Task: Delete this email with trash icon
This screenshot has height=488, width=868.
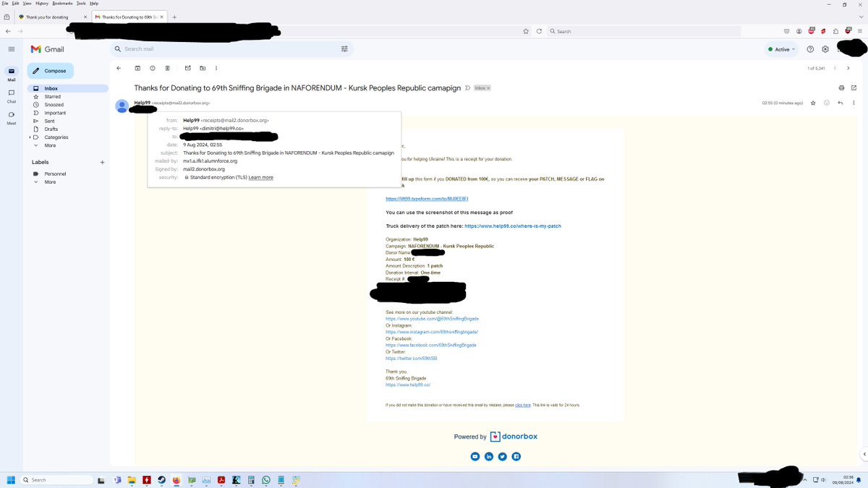Action: click(167, 68)
